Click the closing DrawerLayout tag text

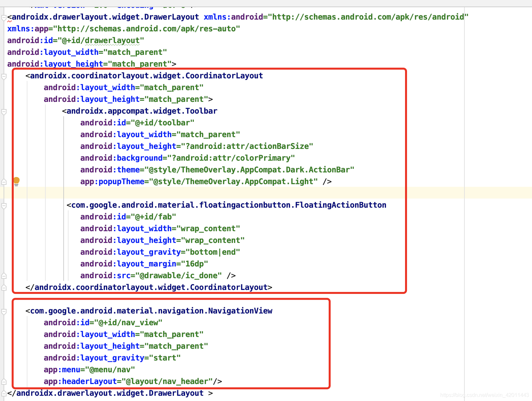point(110,393)
